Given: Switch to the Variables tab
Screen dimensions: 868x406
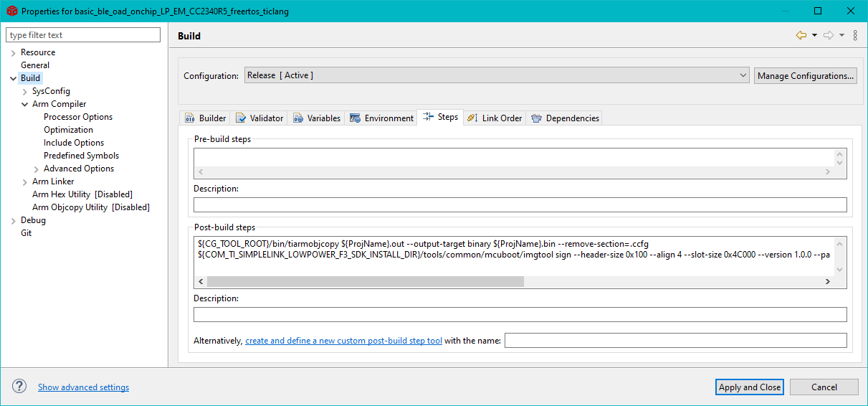Looking at the screenshot, I should click(x=317, y=118).
